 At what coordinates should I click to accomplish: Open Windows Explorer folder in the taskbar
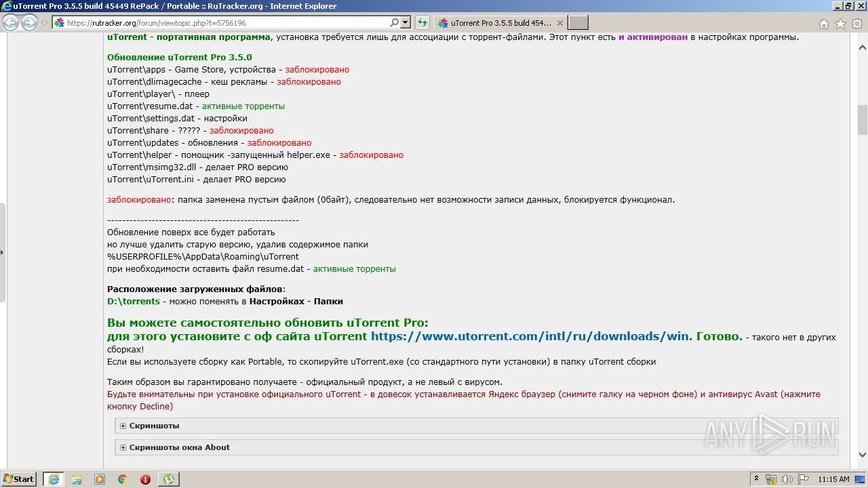tap(77, 479)
